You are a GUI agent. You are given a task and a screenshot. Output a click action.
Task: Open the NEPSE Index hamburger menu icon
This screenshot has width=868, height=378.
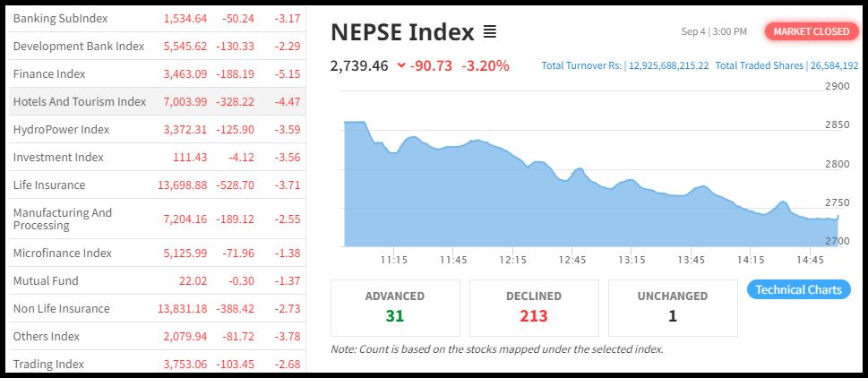pos(489,32)
